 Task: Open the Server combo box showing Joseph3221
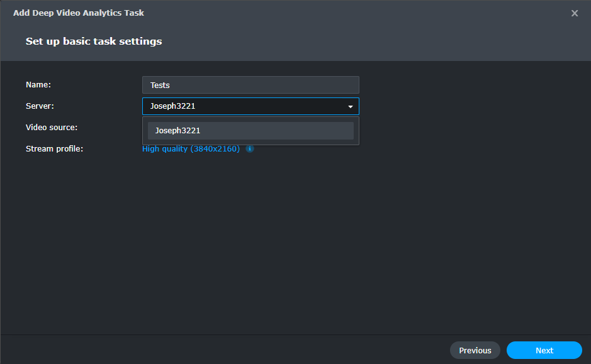pyautogui.click(x=245, y=106)
